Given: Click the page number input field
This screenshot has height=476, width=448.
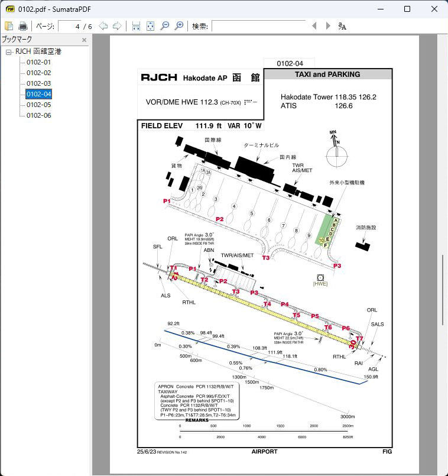Looking at the screenshot, I should (69, 26).
